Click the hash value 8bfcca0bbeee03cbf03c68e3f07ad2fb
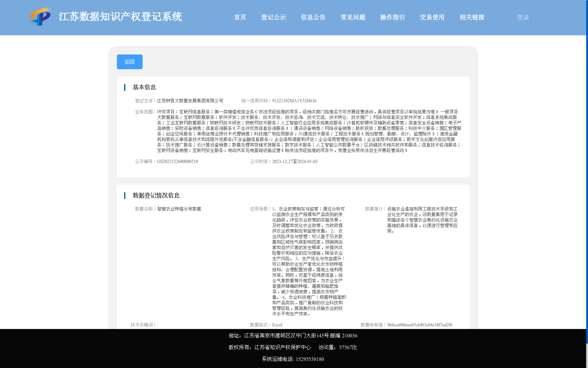Screen dimensions: 588x368 click(x=420, y=325)
